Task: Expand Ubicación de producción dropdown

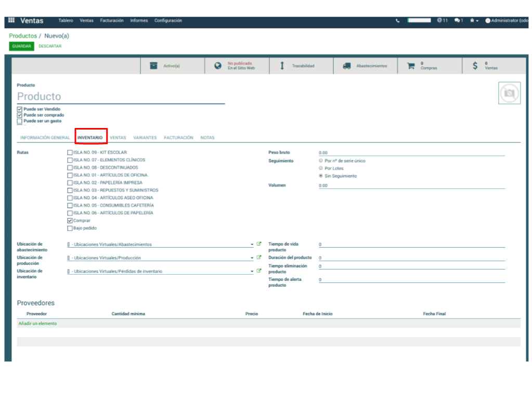Action: (252, 258)
